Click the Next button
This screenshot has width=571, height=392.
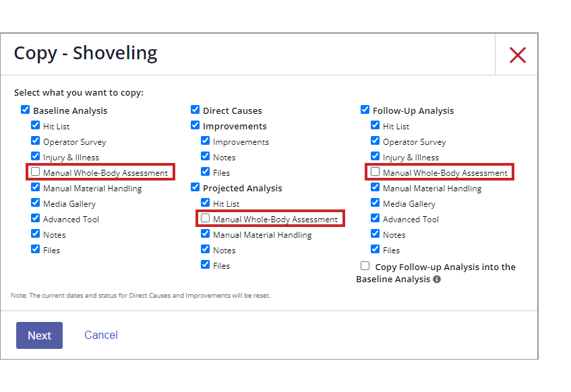(x=39, y=335)
